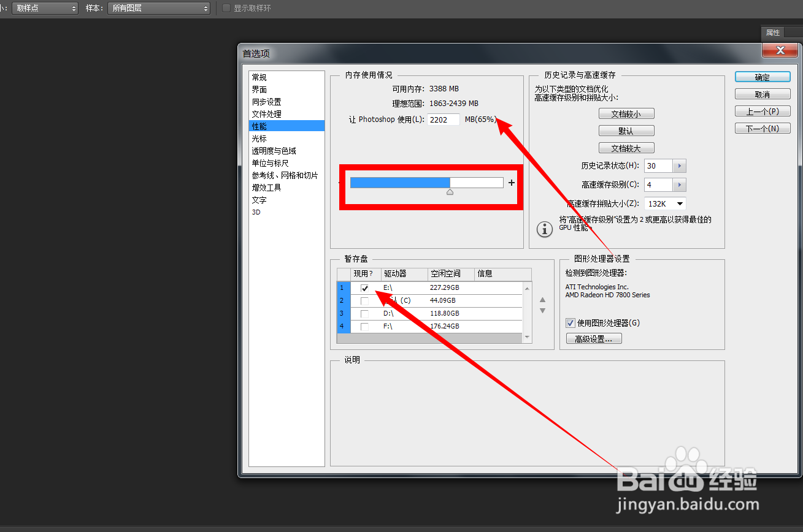The height and width of the screenshot is (532, 803).
Task: Click the memory slider triangle handle
Action: click(x=450, y=192)
